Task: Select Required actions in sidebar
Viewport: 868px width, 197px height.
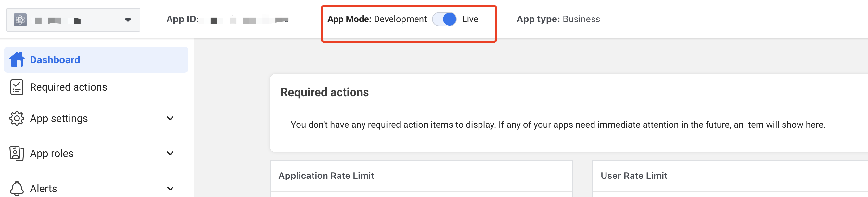Action: 69,87
